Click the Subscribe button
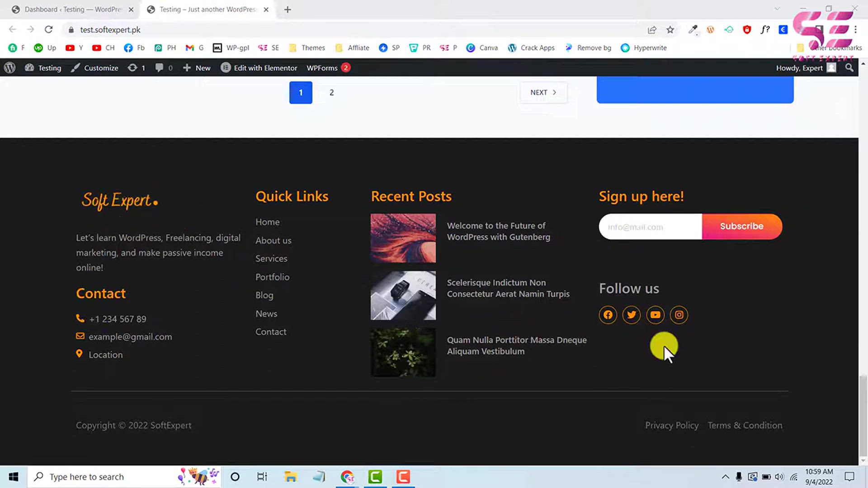The height and width of the screenshot is (488, 868). [742, 226]
